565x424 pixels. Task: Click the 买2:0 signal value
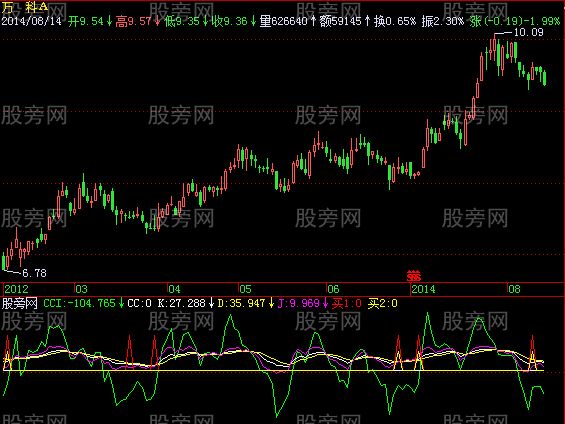click(383, 303)
